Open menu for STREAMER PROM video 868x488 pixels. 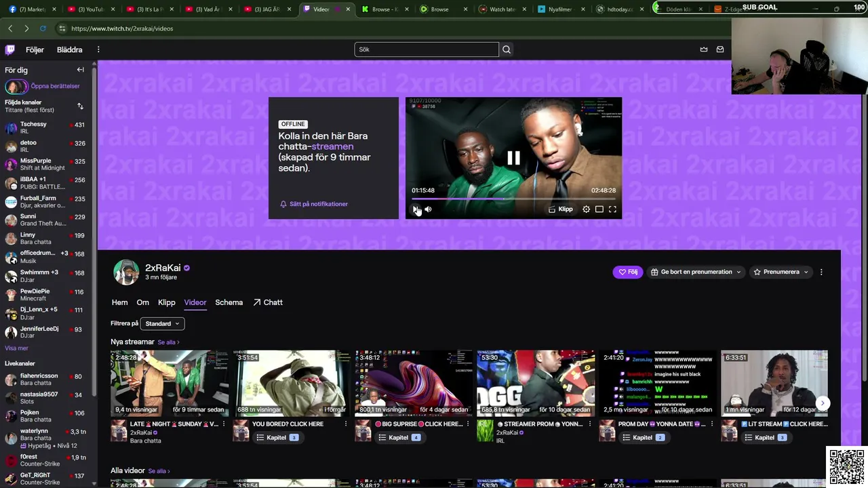click(x=590, y=424)
